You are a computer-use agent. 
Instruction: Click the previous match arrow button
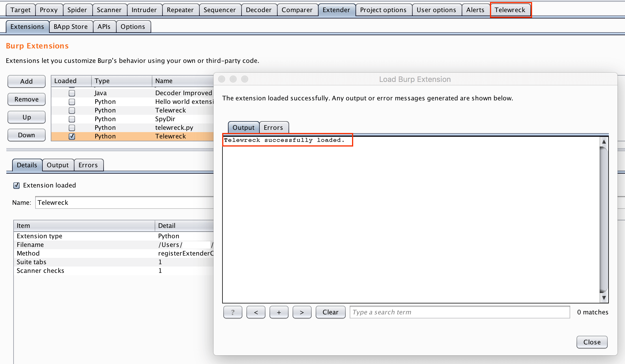click(256, 312)
